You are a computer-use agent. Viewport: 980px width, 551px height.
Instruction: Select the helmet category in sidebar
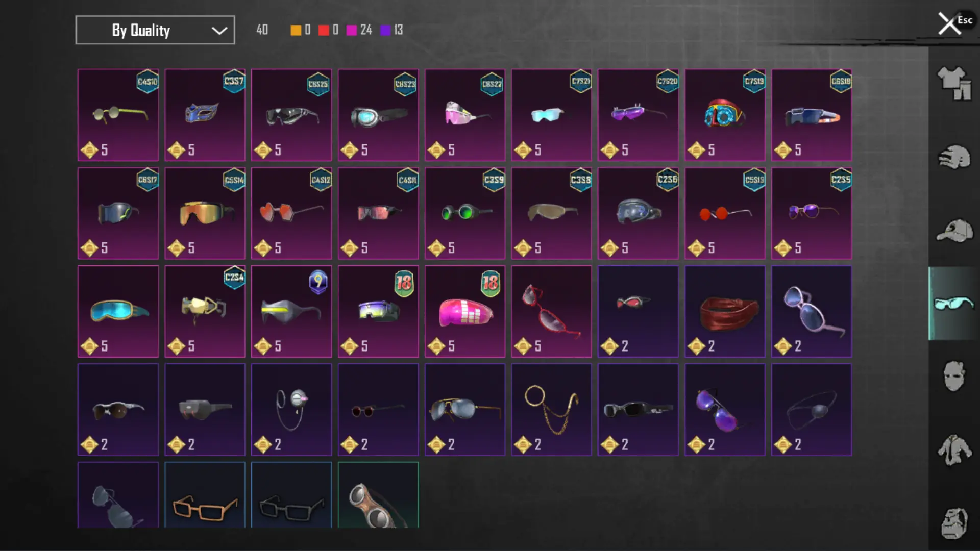click(x=953, y=157)
